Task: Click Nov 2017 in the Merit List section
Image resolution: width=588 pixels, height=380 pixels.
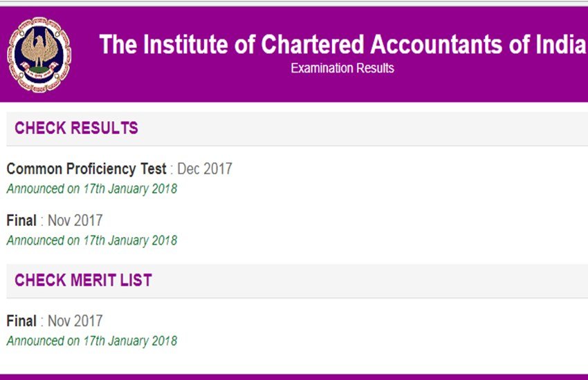Action: coord(75,321)
